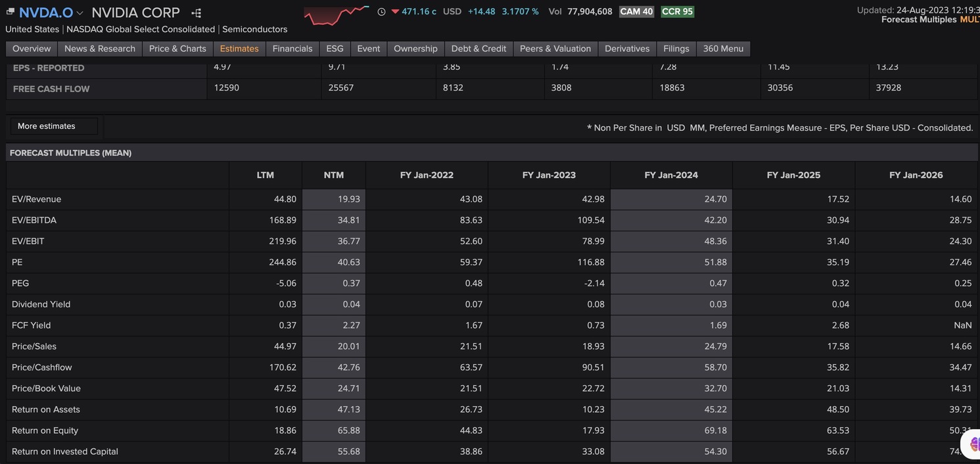Open the Filings tab
The image size is (980, 464).
(676, 49)
